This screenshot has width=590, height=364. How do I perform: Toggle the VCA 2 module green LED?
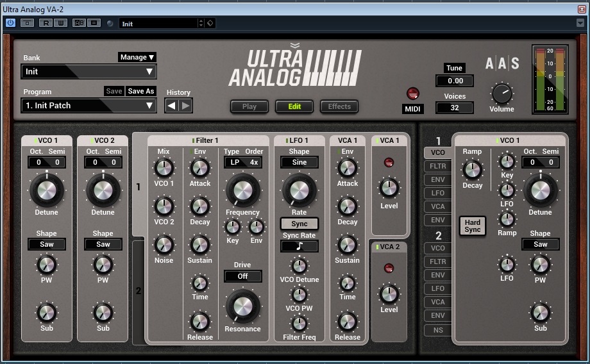(x=377, y=247)
